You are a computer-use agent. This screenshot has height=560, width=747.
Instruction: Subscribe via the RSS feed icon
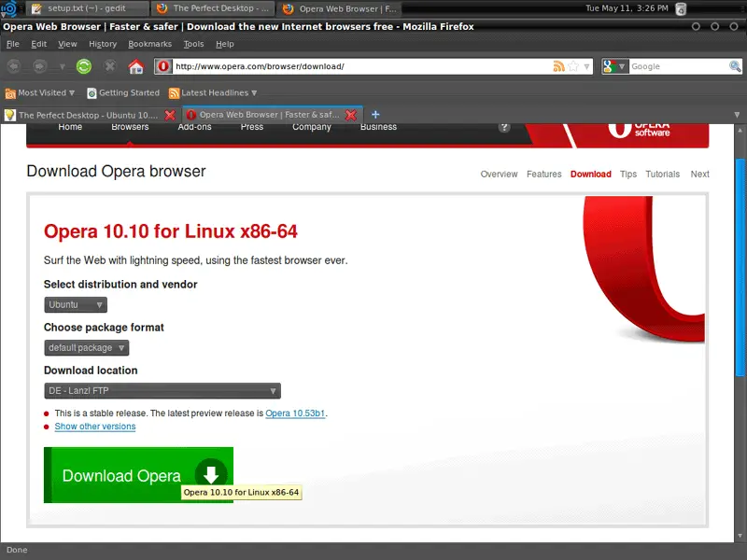pos(558,66)
